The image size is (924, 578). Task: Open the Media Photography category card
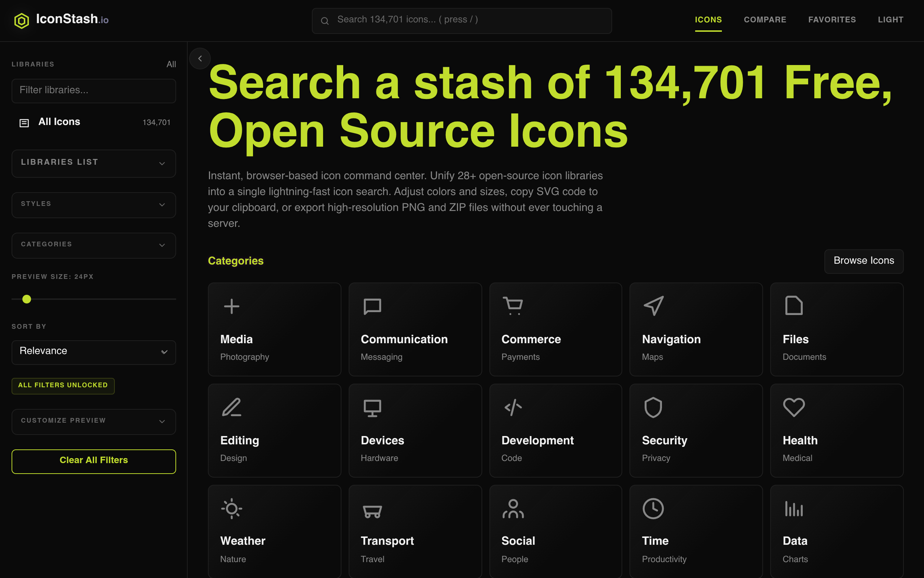274,329
